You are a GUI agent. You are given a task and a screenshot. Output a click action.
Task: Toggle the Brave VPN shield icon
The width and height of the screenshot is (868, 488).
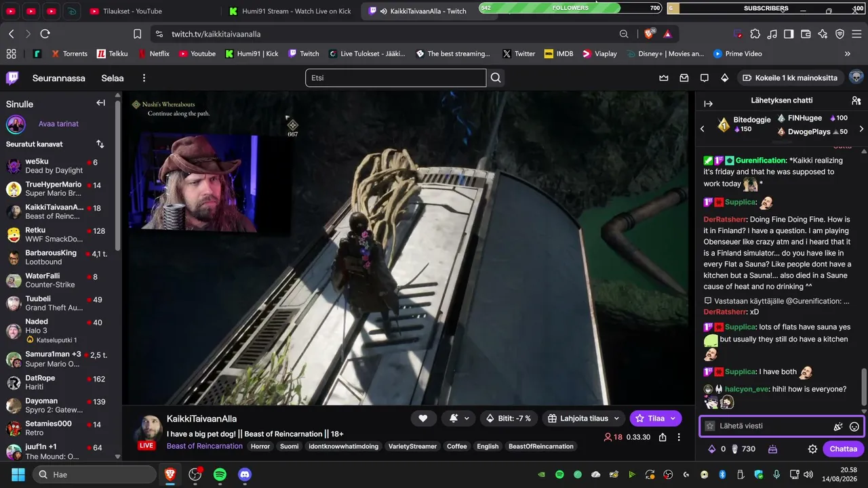coord(840,34)
